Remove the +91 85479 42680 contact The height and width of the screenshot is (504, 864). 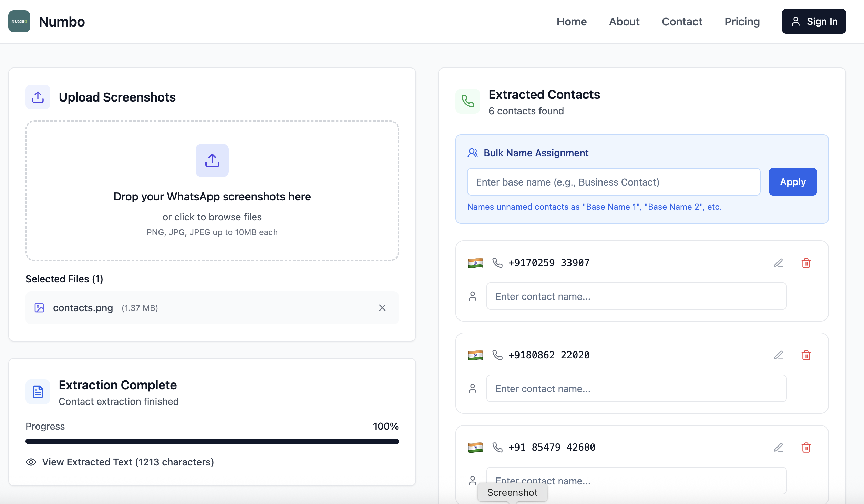coord(806,448)
